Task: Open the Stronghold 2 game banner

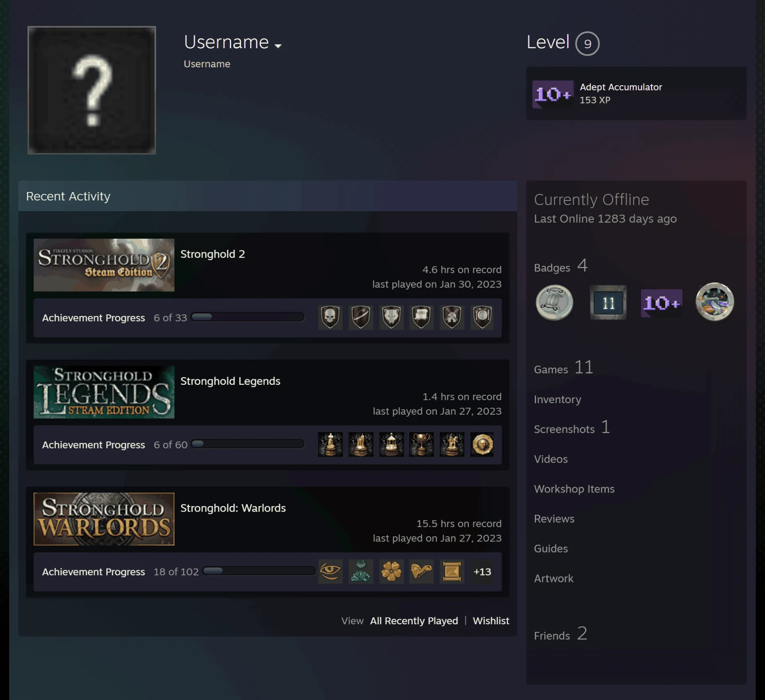Action: 104,265
